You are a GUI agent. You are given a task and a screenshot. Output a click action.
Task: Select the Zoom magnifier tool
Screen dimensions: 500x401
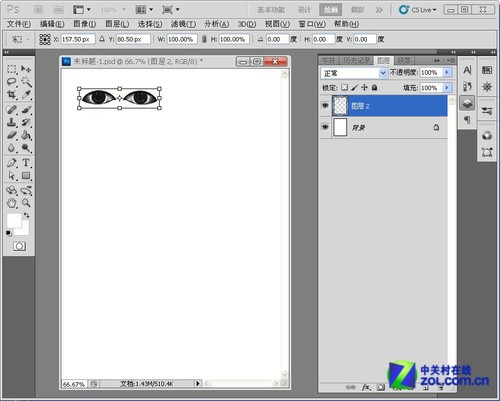pyautogui.click(x=26, y=203)
